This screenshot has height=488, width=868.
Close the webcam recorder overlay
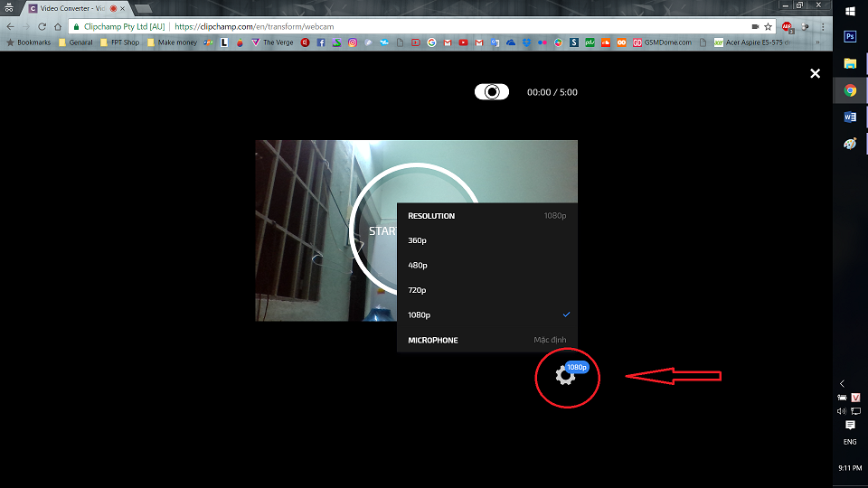click(x=815, y=73)
